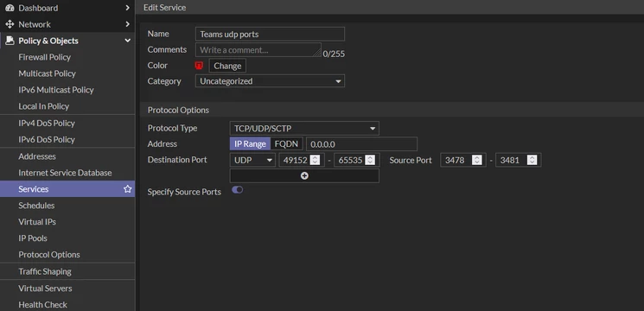
Task: Click the Name field 'Teams udp ports'
Action: coord(270,34)
